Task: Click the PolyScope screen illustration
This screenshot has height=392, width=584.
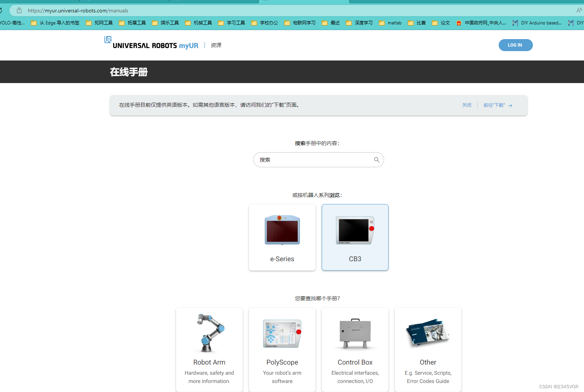Action: point(282,334)
